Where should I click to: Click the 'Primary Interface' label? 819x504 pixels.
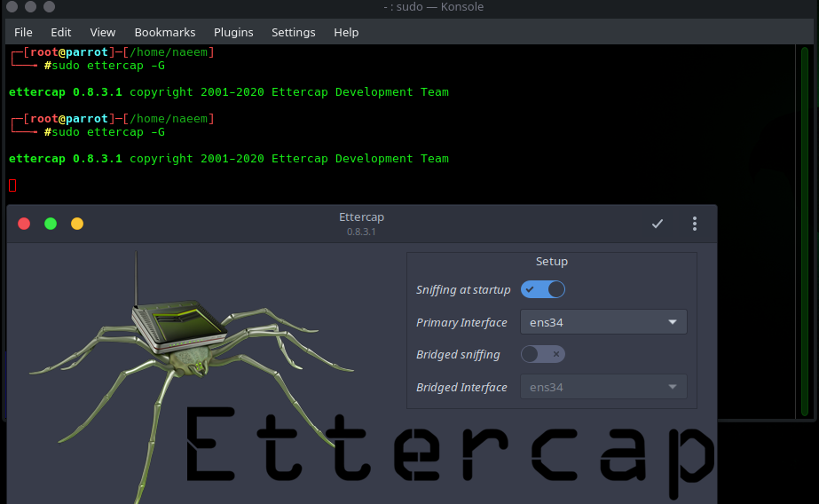tap(461, 322)
